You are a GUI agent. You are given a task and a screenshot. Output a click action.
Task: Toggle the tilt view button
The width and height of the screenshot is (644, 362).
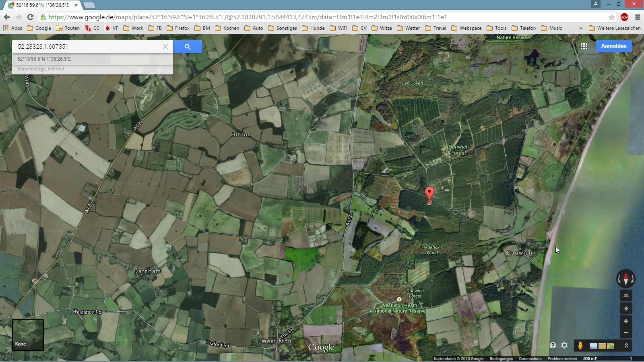[x=626, y=296]
